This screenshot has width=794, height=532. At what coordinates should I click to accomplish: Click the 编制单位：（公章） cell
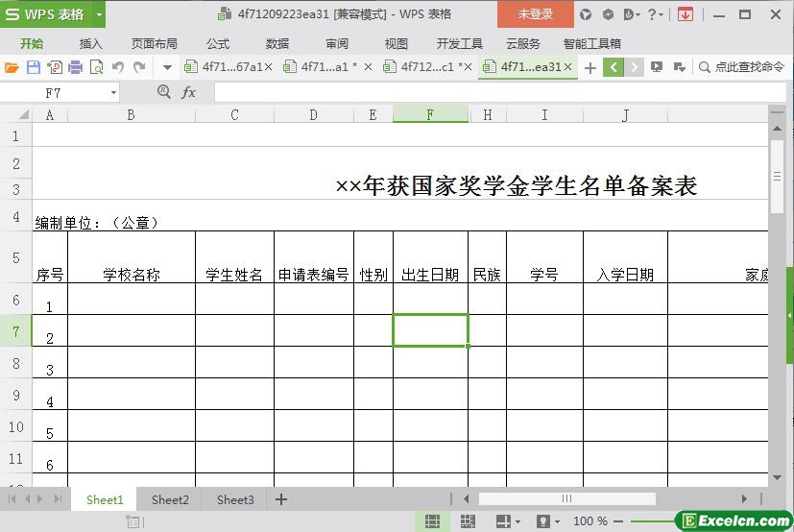97,223
